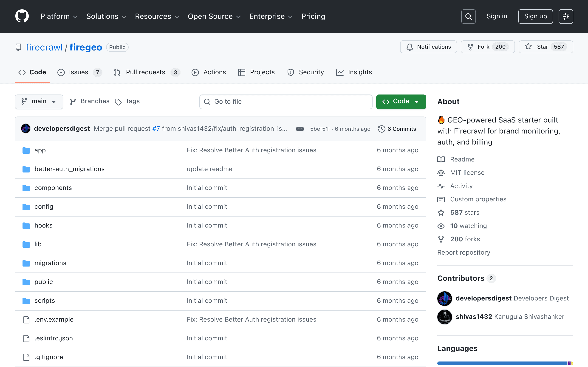Click the shivas1432 contributor avatar
Image resolution: width=588 pixels, height=367 pixels.
coord(444,317)
